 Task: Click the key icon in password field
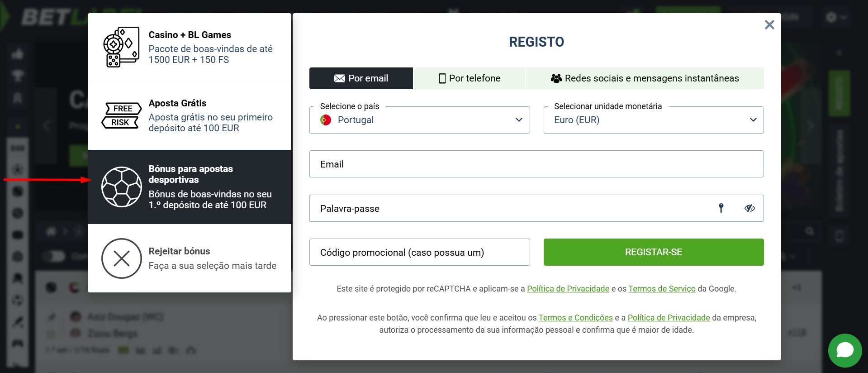(721, 208)
